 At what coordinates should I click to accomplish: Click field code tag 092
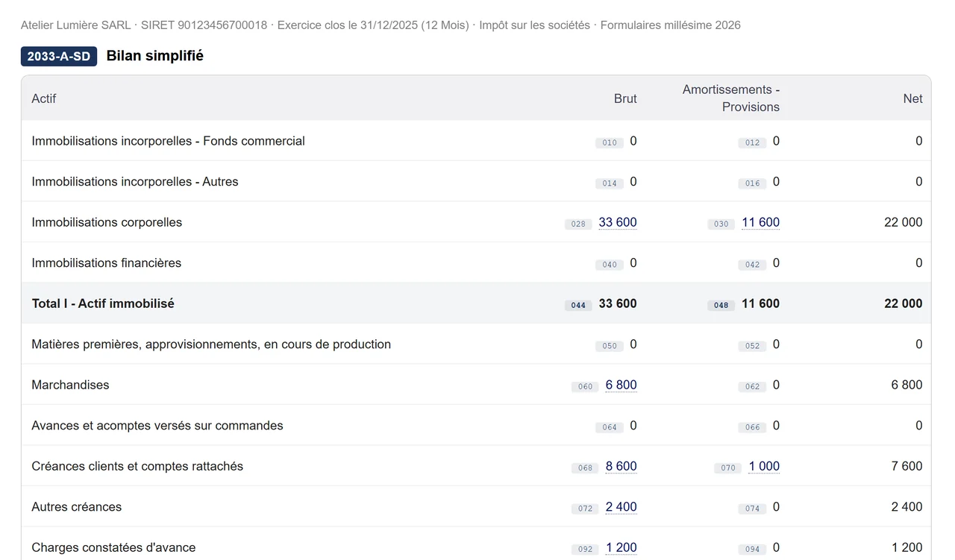click(585, 549)
